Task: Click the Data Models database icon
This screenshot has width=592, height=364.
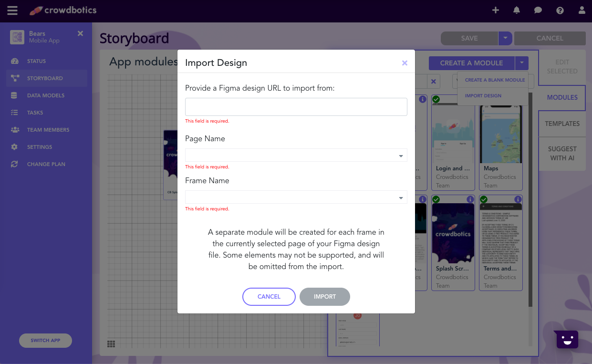Action: 14,95
